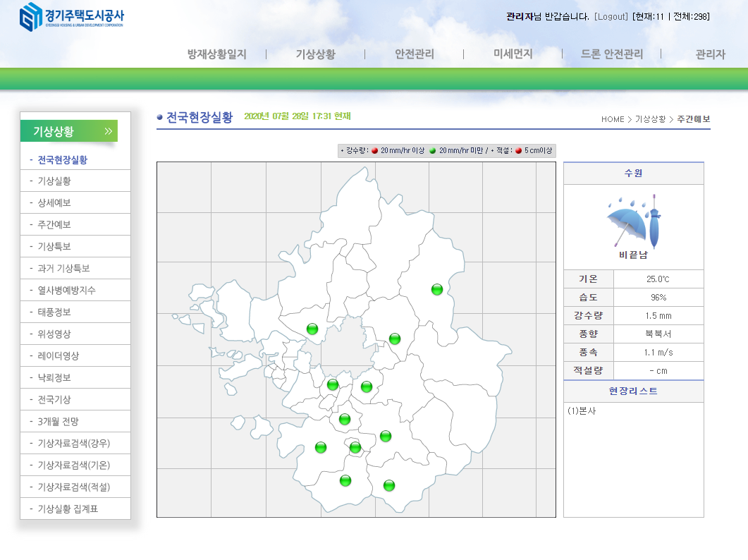Click the red 적설 5cm이상 legend dot
The image size is (748, 560).
pos(518,151)
